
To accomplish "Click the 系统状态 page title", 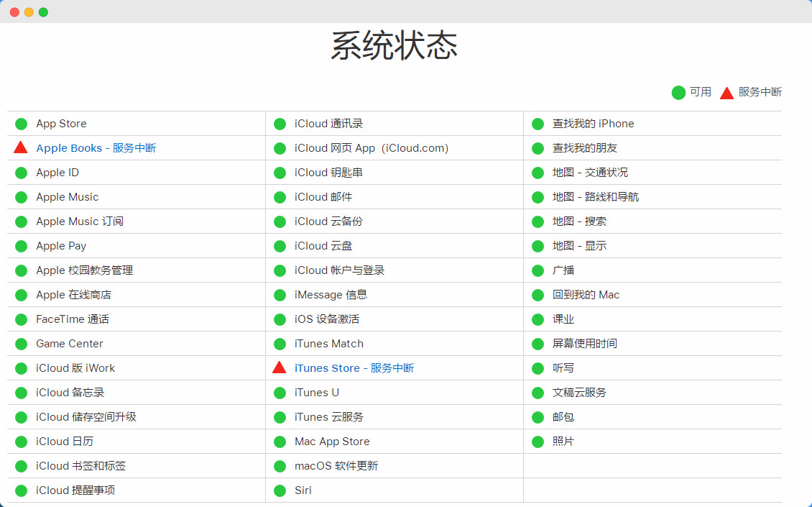I will coord(394,45).
